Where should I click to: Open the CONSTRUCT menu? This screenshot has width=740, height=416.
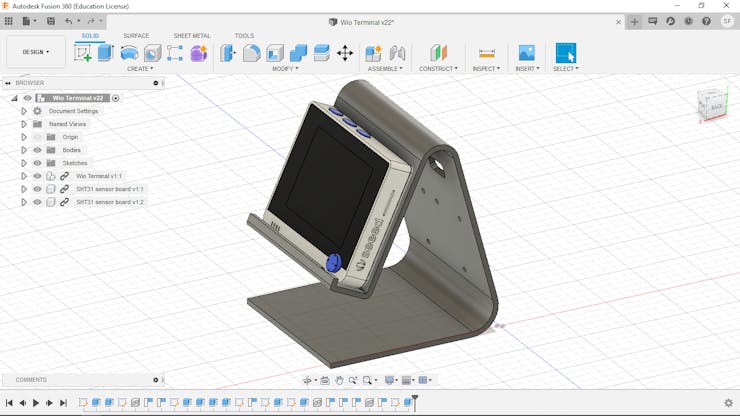[x=438, y=69]
